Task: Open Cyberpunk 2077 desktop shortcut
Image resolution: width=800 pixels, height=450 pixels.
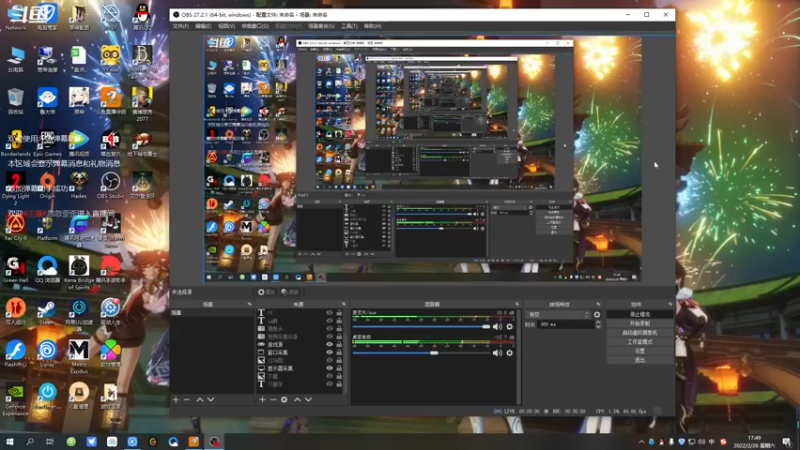Action: pyautogui.click(x=142, y=104)
